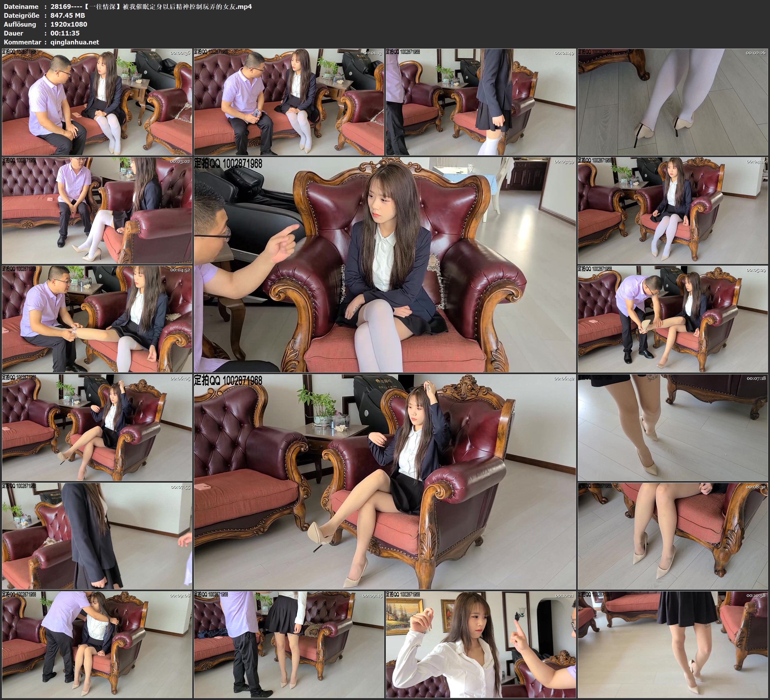The image size is (770, 700).
Task: Click the thumbnail at 00:09:08
Action: pyautogui.click(x=97, y=644)
